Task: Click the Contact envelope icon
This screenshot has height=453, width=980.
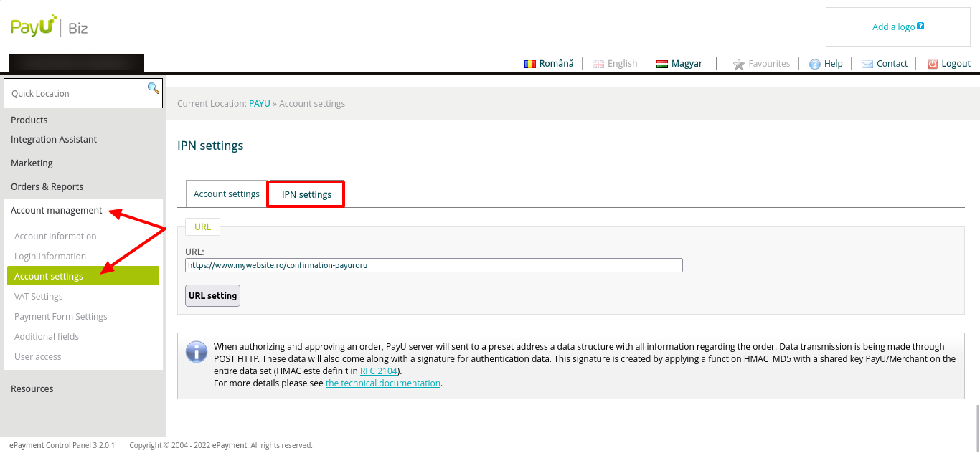Action: [x=867, y=64]
